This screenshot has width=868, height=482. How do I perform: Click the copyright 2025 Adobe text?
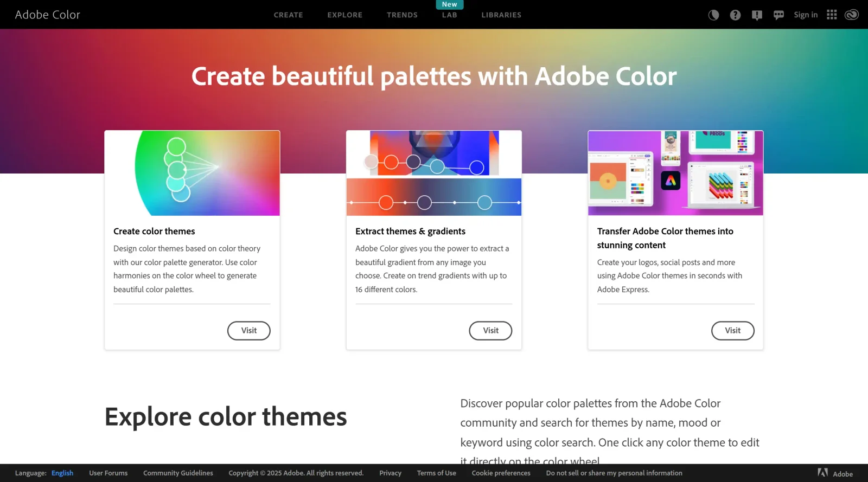296,473
